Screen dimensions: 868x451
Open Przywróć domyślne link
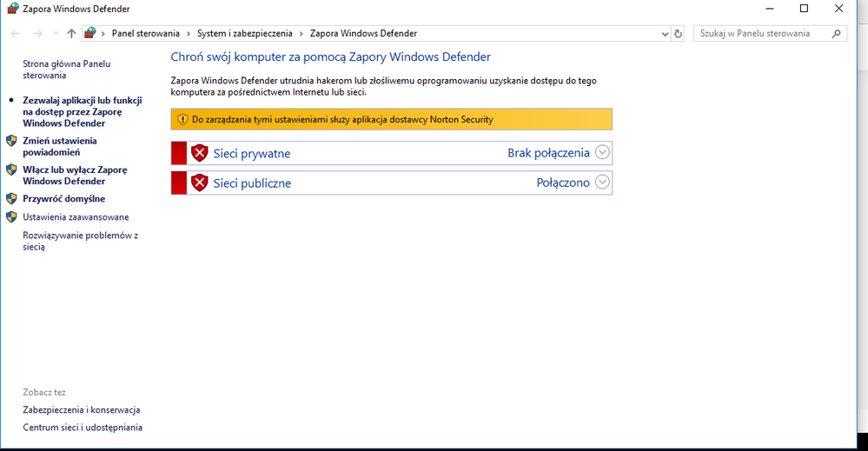click(x=63, y=199)
